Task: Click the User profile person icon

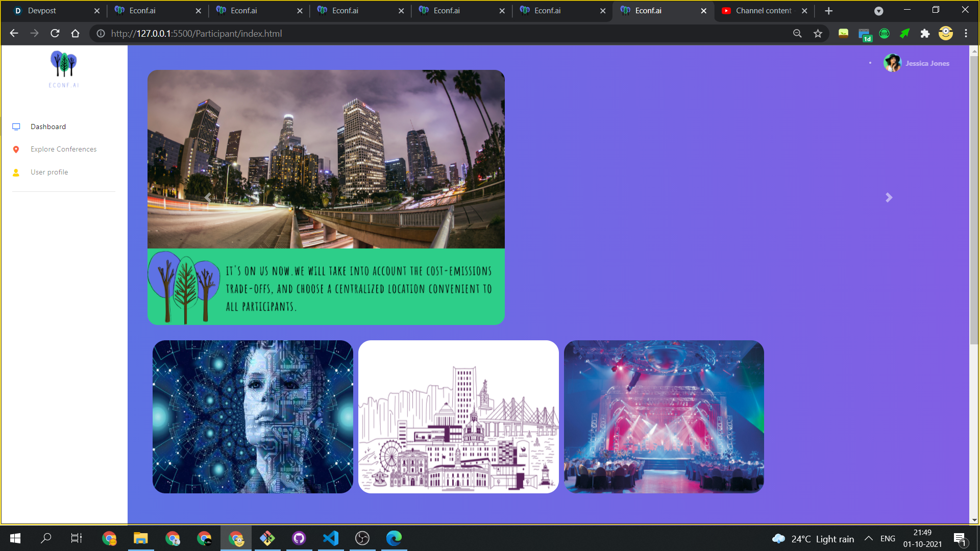Action: (x=16, y=172)
